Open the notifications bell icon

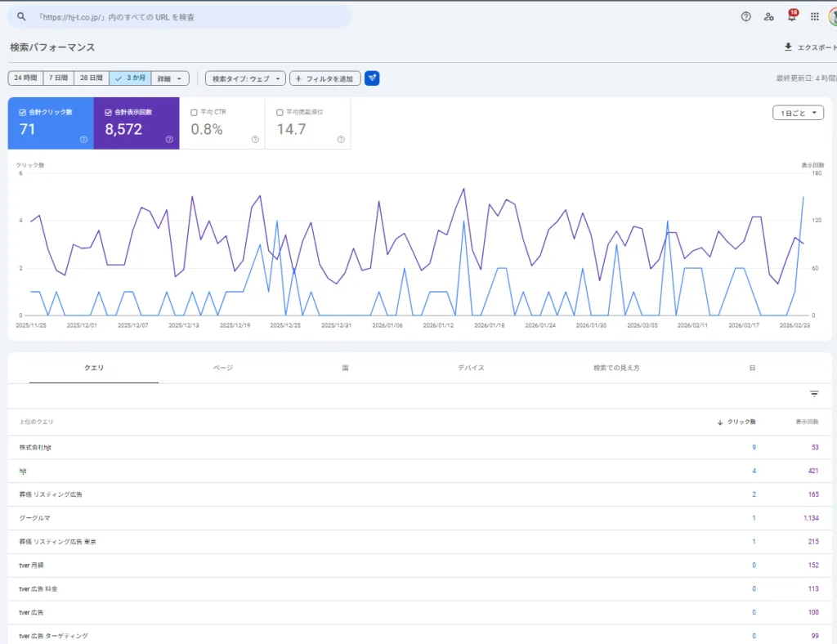[x=791, y=16]
